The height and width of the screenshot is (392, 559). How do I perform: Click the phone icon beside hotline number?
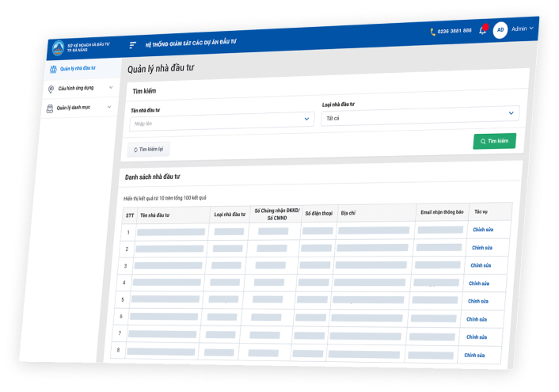click(433, 32)
